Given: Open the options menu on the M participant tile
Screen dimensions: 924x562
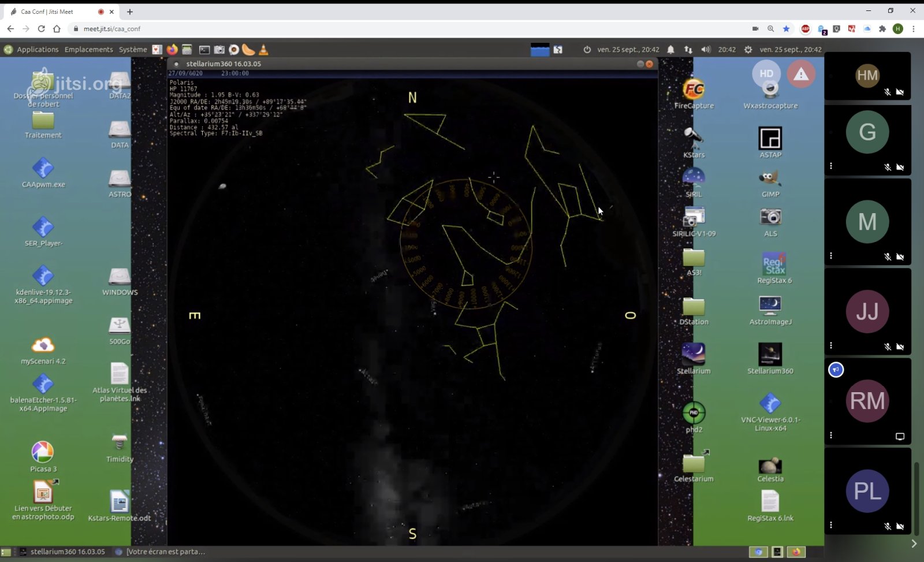Looking at the screenshot, I should click(x=831, y=255).
